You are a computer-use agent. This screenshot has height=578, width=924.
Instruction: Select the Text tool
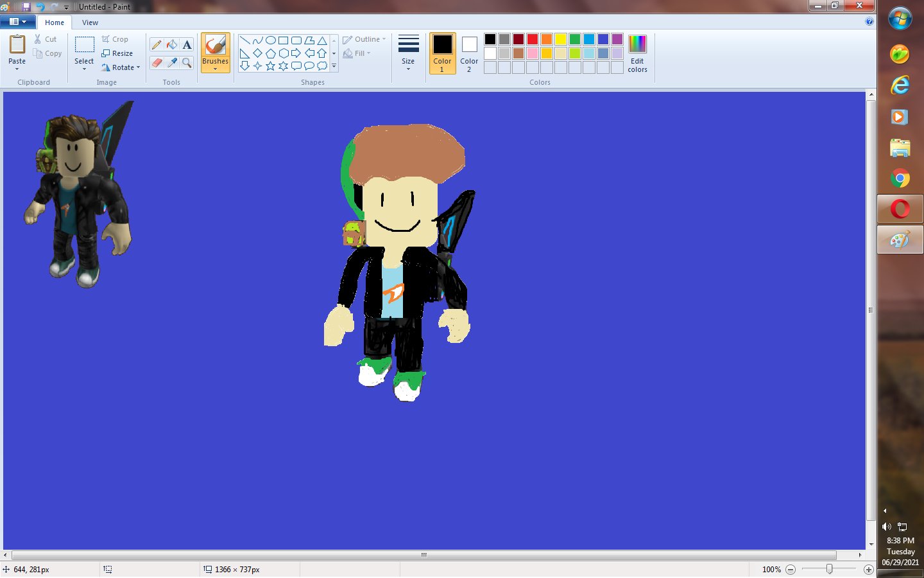pos(187,44)
